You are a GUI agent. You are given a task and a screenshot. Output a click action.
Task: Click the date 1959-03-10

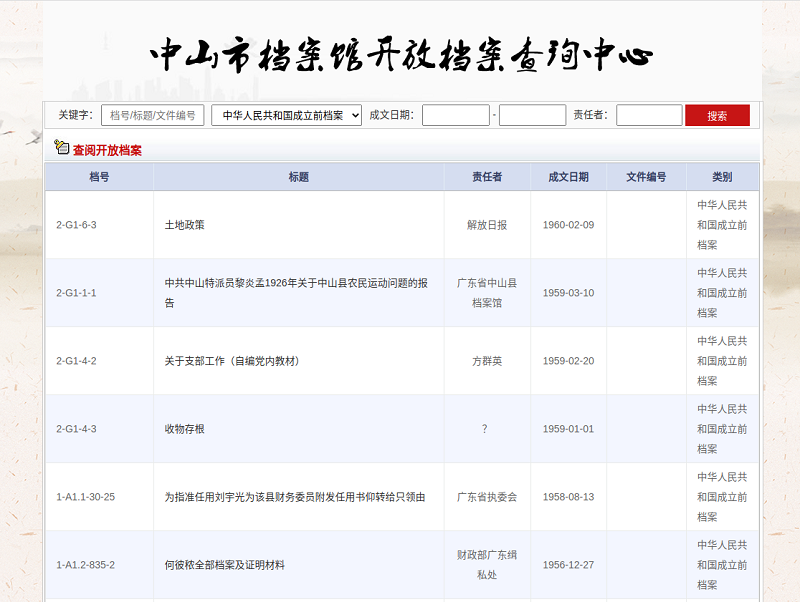pyautogui.click(x=568, y=293)
